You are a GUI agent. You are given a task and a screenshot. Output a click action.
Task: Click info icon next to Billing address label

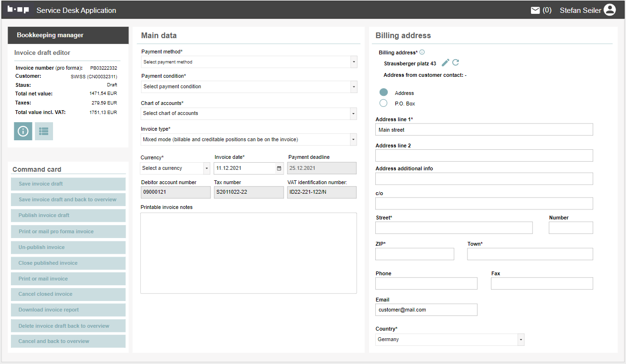[422, 52]
